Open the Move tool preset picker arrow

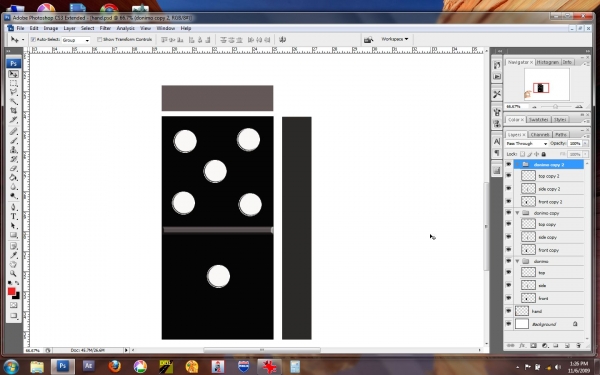click(23, 39)
